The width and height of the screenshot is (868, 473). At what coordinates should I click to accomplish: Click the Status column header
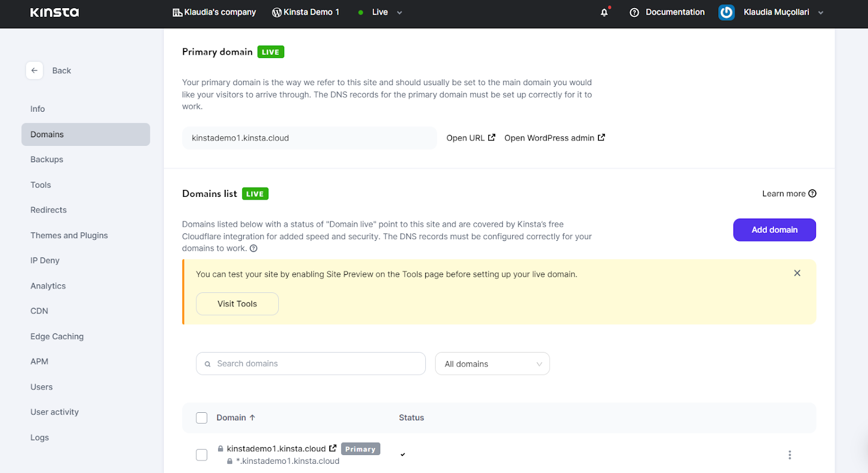[411, 418]
